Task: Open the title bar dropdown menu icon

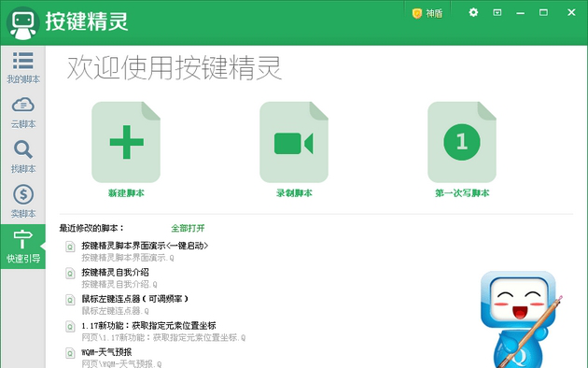Action: click(x=497, y=13)
